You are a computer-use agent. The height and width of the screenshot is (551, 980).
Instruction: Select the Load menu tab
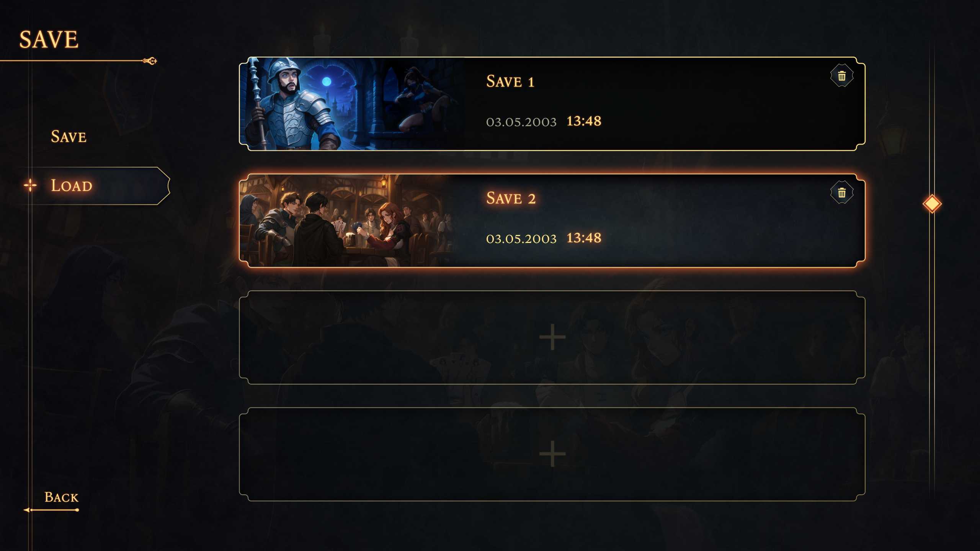[x=72, y=186]
